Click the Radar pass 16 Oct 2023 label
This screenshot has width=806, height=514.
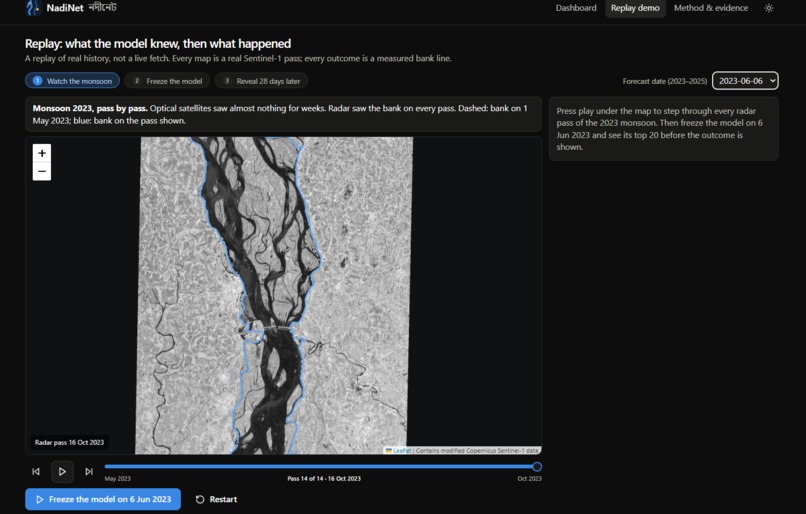pos(69,442)
